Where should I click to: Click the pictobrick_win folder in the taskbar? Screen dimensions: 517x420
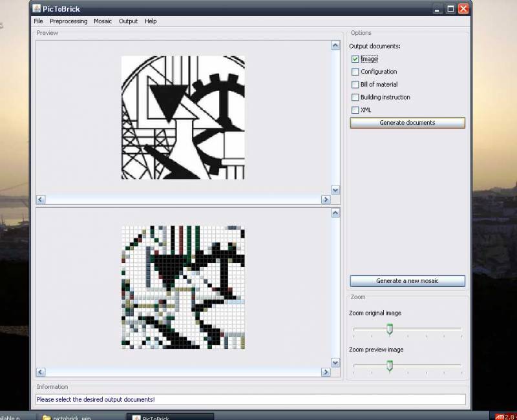tap(71, 417)
